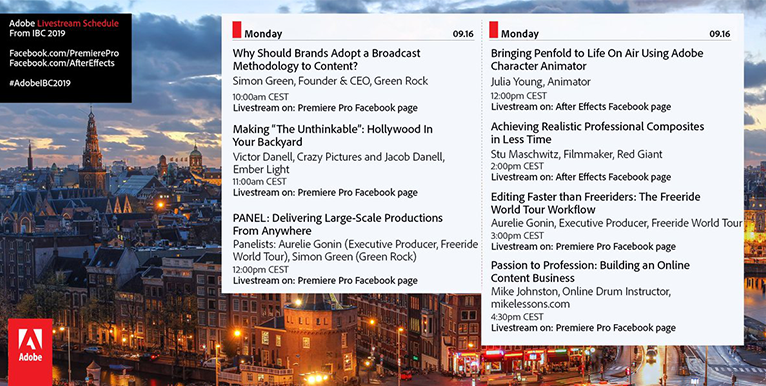766x386 pixels.
Task: Select 'Achieving Realistic Professional Composites in Less Time'
Action: point(597,133)
